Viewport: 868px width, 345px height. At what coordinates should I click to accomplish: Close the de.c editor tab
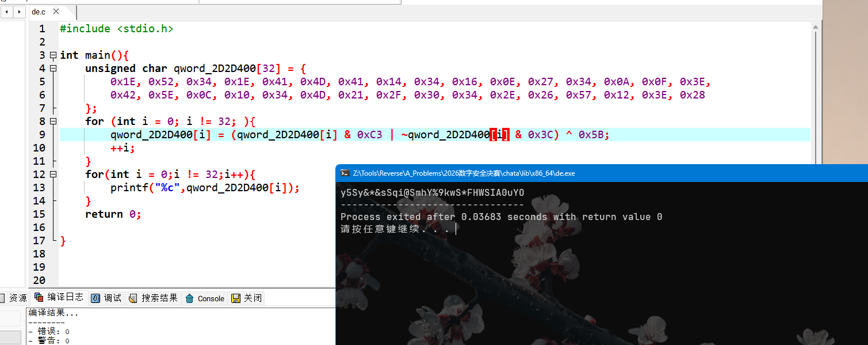57,12
